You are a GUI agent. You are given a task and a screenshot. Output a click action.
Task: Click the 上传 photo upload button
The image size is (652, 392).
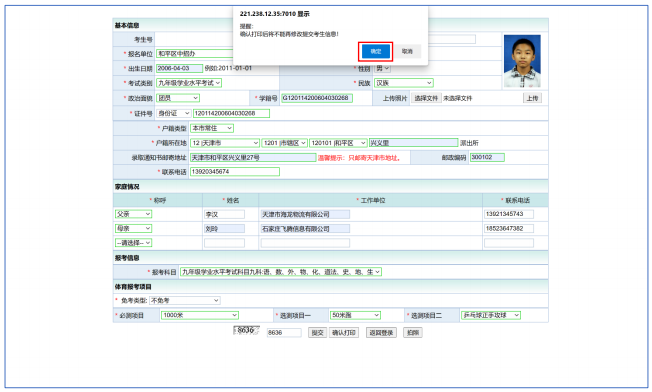coord(532,98)
